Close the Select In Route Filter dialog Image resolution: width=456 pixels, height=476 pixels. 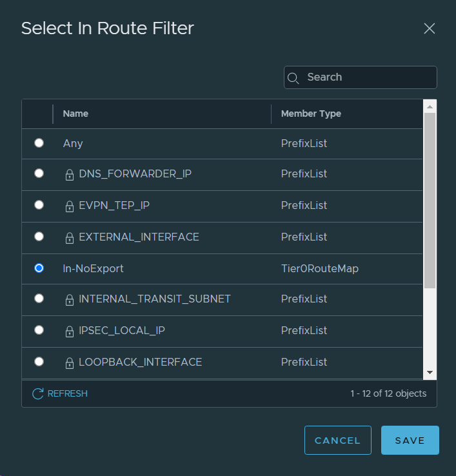[x=430, y=28]
